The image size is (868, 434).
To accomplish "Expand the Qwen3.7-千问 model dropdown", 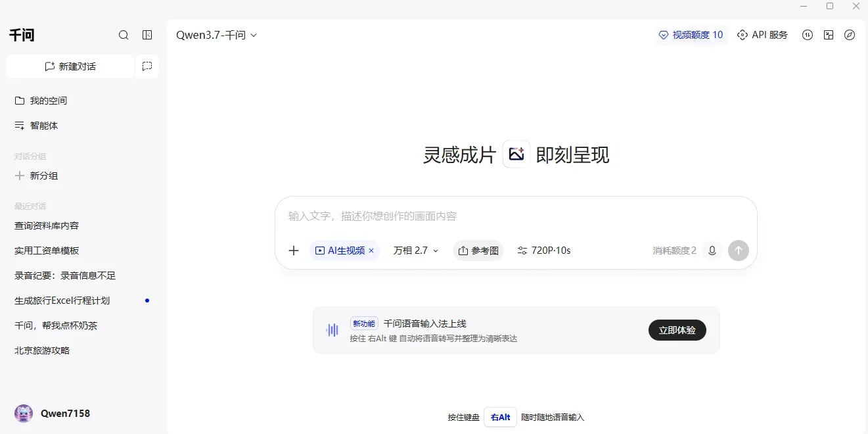I will coord(216,36).
